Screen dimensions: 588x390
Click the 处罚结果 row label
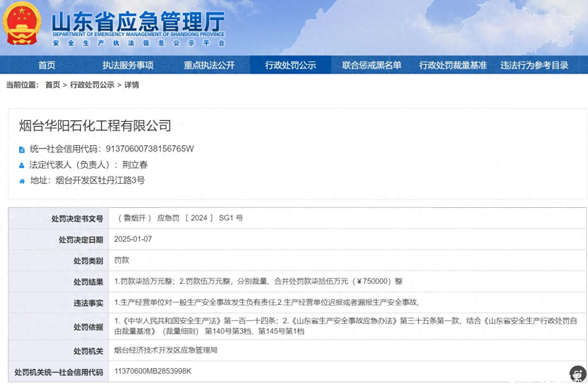coord(88,282)
